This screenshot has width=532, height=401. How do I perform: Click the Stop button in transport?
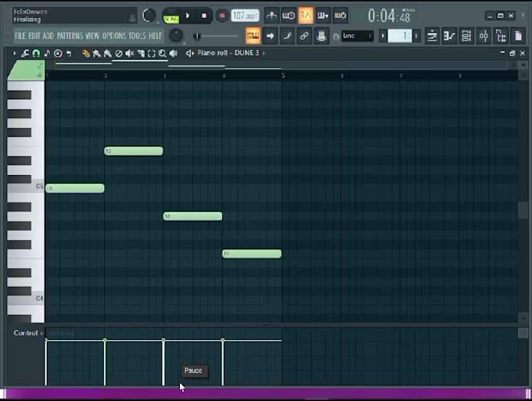point(204,16)
